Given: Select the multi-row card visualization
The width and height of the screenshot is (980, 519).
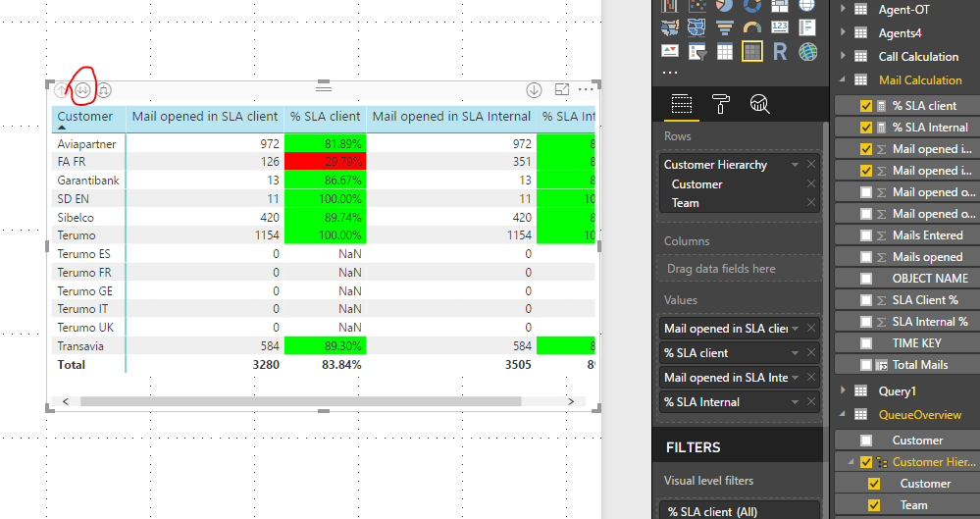Looking at the screenshot, I should click(807, 26).
